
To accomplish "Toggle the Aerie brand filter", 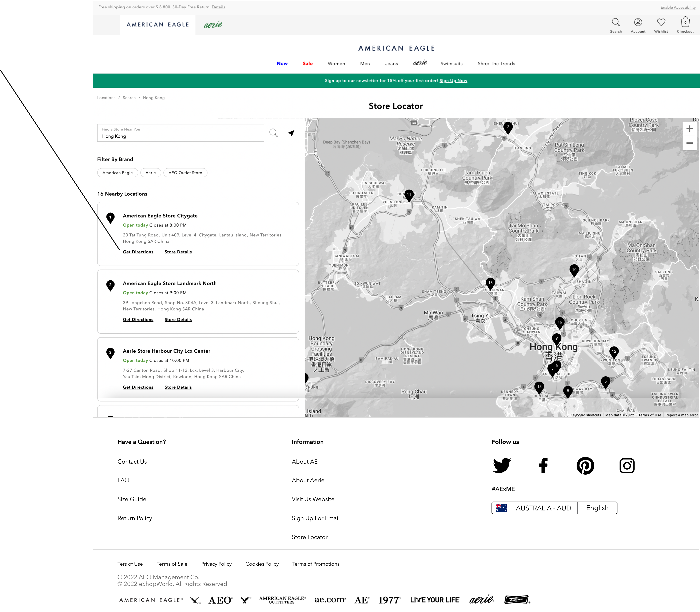I will coord(151,173).
